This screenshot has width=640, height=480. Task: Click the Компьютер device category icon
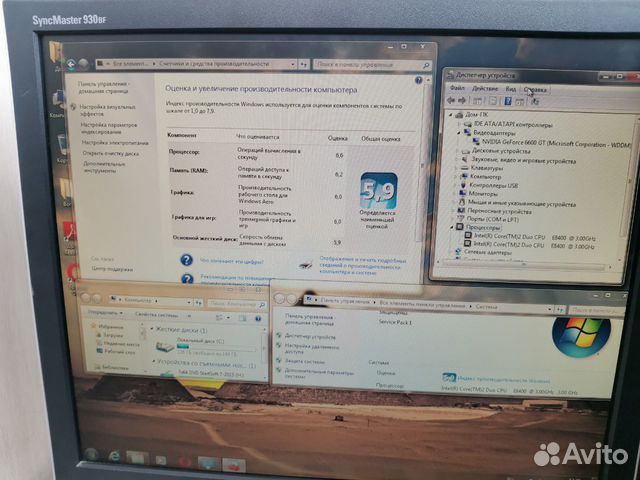click(464, 176)
